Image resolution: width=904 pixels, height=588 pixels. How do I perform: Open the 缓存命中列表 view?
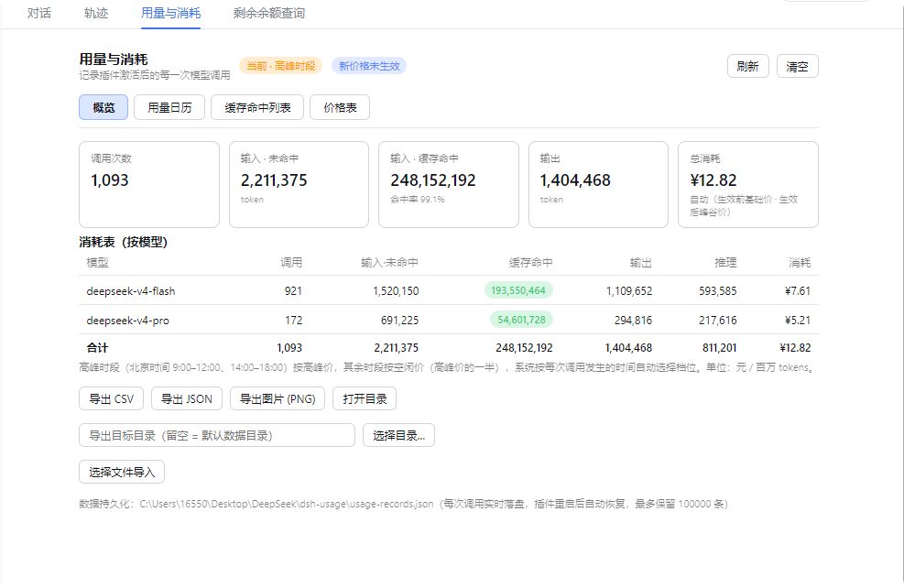[257, 107]
